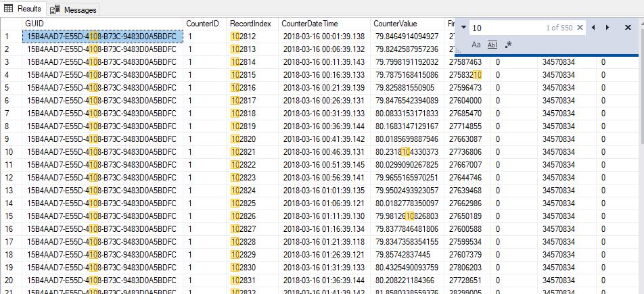Click CounterValue 79.9655165970251
644x294 pixels.
407,177
